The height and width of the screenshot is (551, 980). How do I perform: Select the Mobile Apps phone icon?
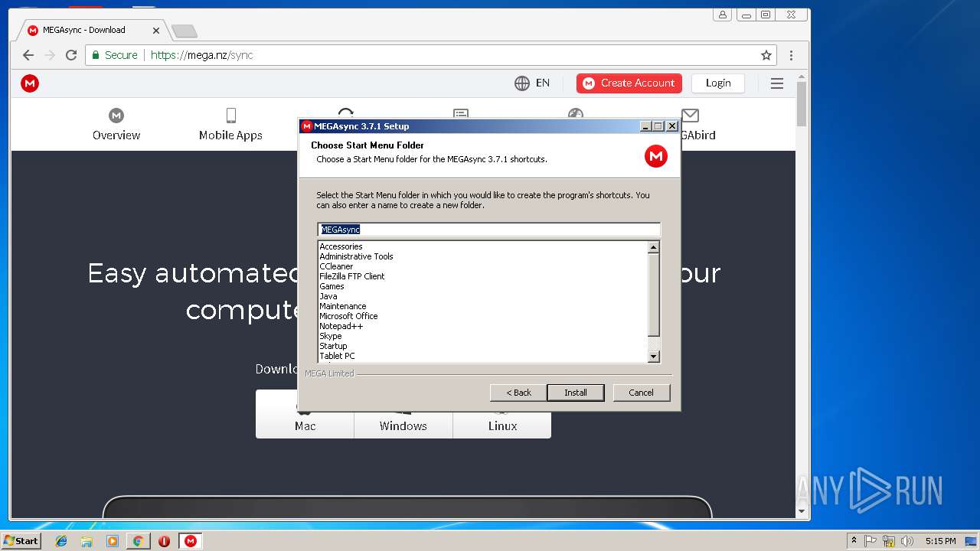230,116
